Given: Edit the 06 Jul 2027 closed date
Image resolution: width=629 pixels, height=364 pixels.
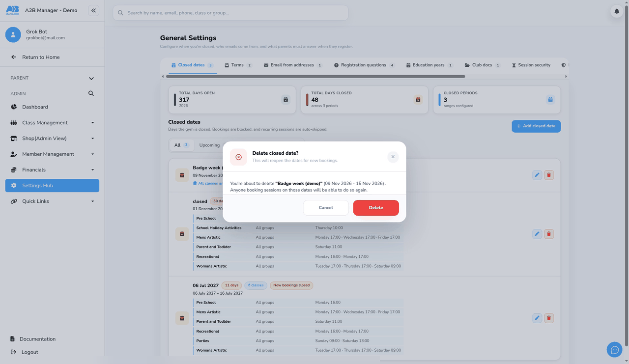Looking at the screenshot, I should coord(537,318).
